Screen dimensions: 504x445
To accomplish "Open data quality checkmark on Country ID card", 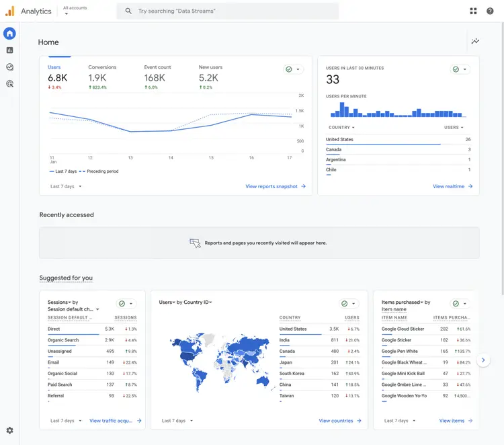I will [x=344, y=304].
